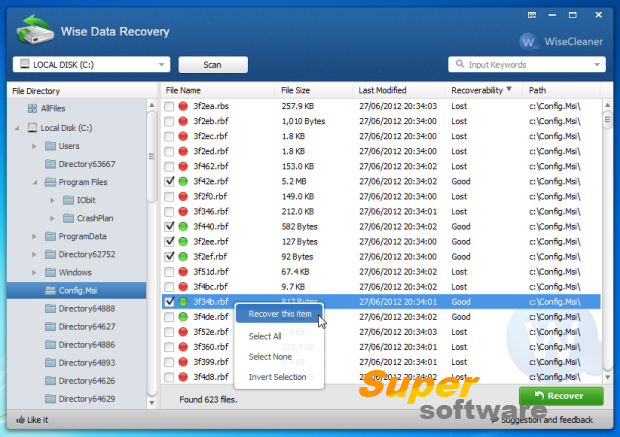Click the directory tree scroll down arrow
The height and width of the screenshot is (437, 620).
point(152,403)
